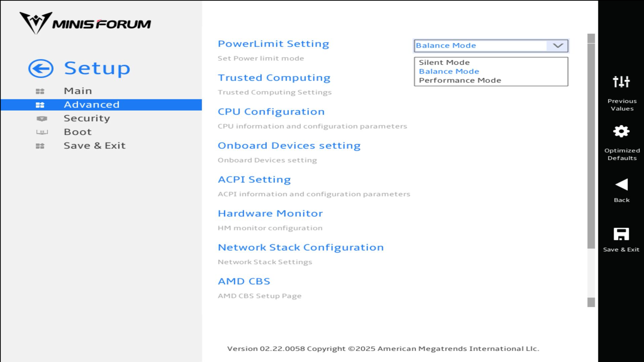Open the PowerLimit Setting dropdown arrow
Viewport: 644px width, 362px height.
(x=557, y=46)
